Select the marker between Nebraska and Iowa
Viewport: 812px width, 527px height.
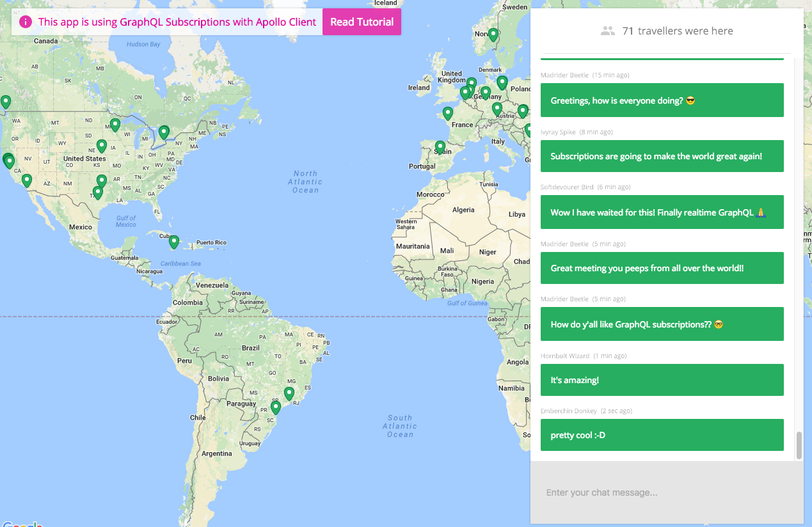pyautogui.click(x=101, y=146)
